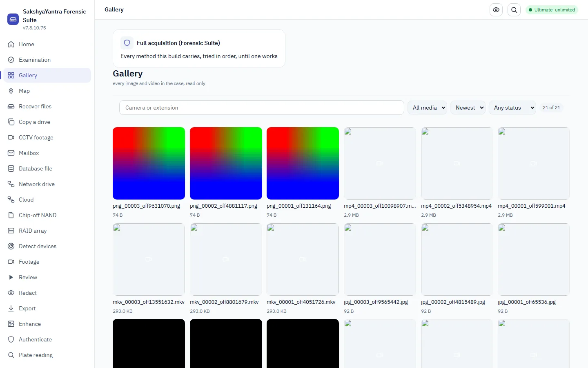Click the Cloud sidebar icon

pyautogui.click(x=11, y=200)
